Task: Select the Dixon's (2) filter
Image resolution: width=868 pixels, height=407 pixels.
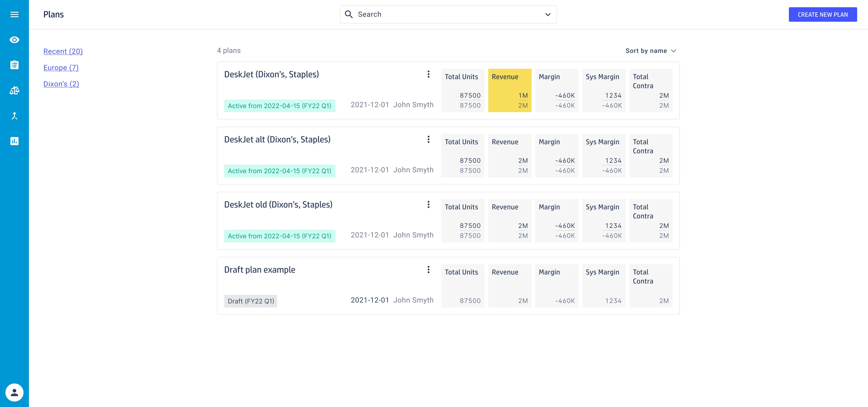Action: coord(61,84)
